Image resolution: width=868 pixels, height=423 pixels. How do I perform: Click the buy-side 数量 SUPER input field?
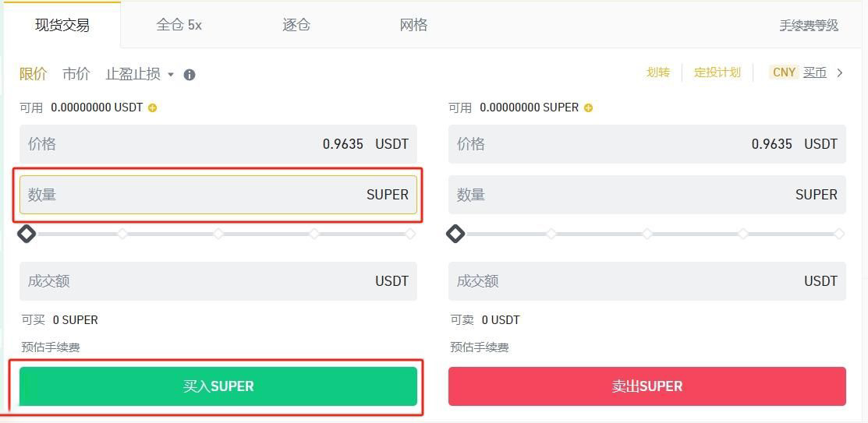point(218,195)
